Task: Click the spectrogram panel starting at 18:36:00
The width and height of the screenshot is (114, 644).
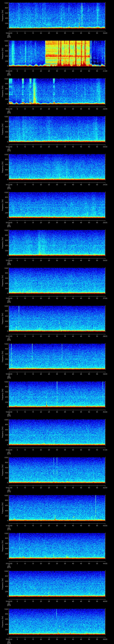Action: 57,280
